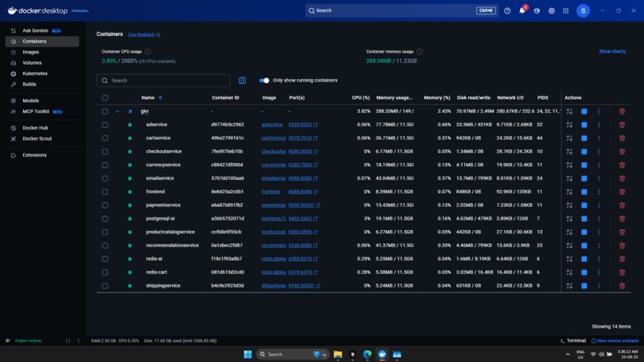Open frontend port 8088:8080 link

pos(300,192)
